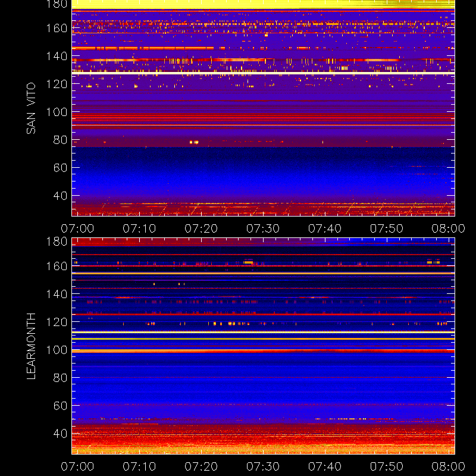
Task: Select the 120 tick label on San Vito axis
Action: (x=57, y=84)
